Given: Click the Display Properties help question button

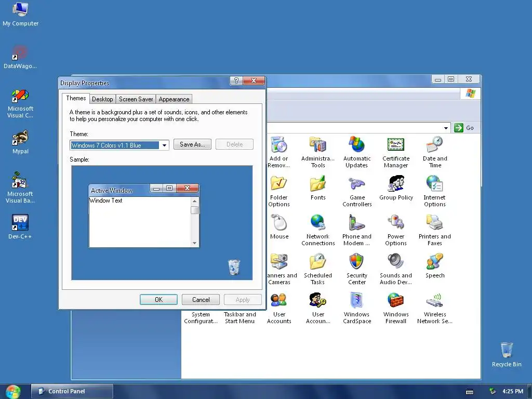Looking at the screenshot, I should (236, 80).
